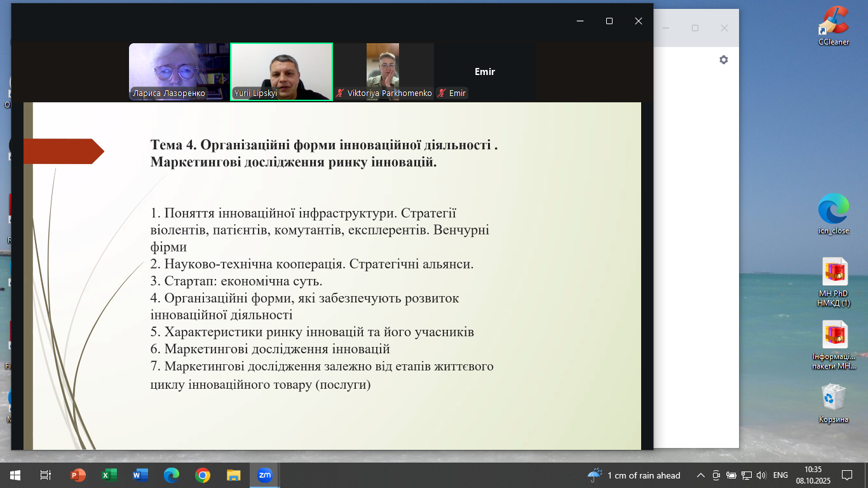Open the weather widget showing rain ahead
868x488 pixels.
634,475
